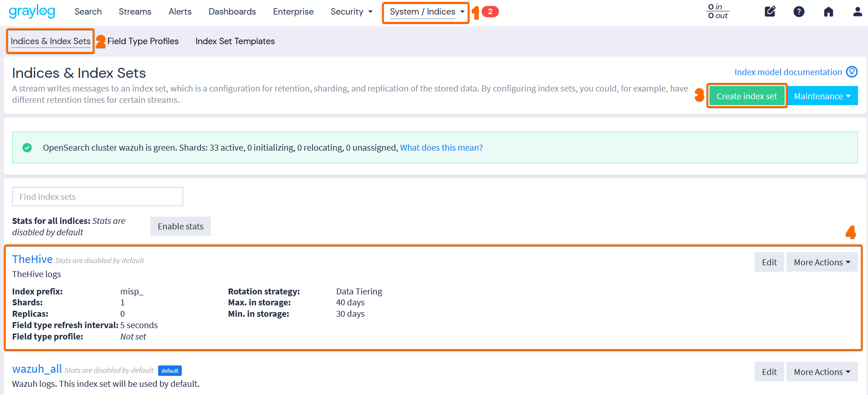Viewport: 868px width, 395px height.
Task: Select the '5 seconds' refresh interval value
Action: [x=139, y=325]
